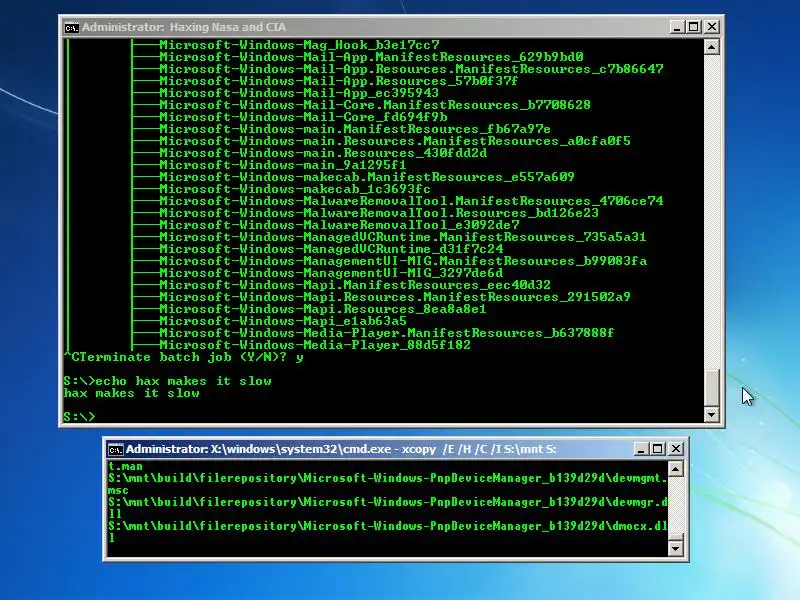The width and height of the screenshot is (800, 600).
Task: Maximize the Haxing Nasa and CIA window
Action: tap(694, 27)
